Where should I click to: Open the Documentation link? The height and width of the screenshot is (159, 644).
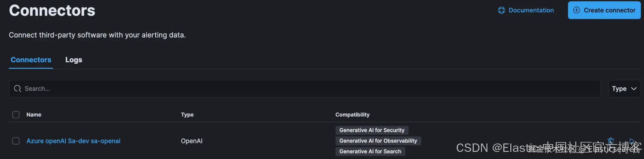point(531,10)
